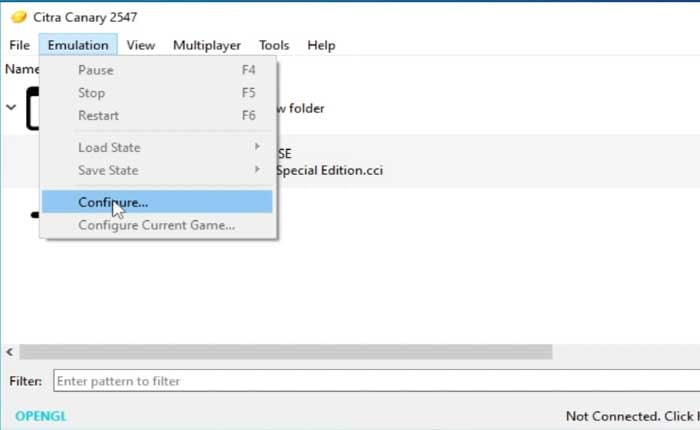Viewport: 700px width, 430px height.
Task: Select Configure Current Game... entry
Action: (x=157, y=225)
